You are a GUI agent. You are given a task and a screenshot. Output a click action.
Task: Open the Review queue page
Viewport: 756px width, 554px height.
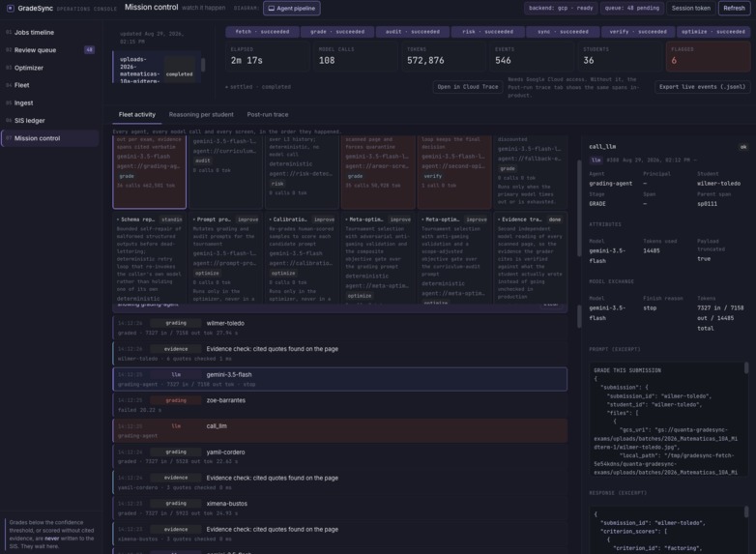click(x=50, y=50)
